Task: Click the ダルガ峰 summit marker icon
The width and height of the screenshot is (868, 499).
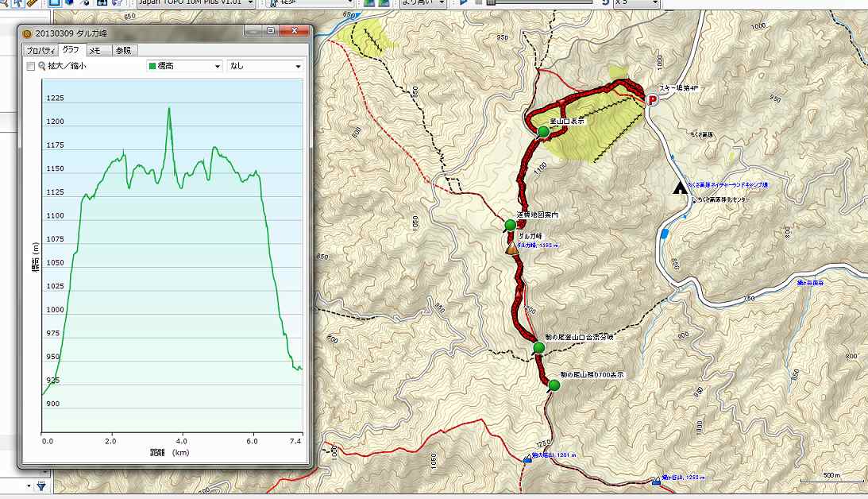Action: click(512, 248)
